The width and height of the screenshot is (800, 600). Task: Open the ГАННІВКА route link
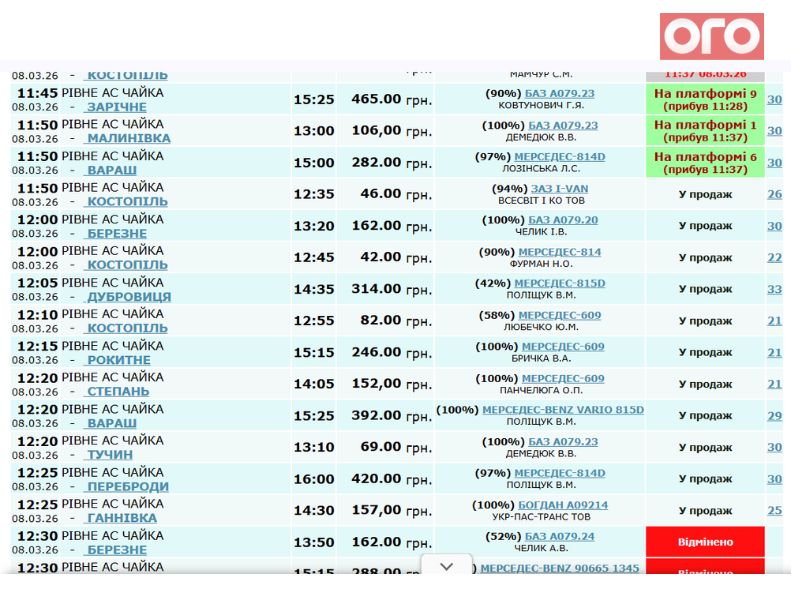click(121, 518)
